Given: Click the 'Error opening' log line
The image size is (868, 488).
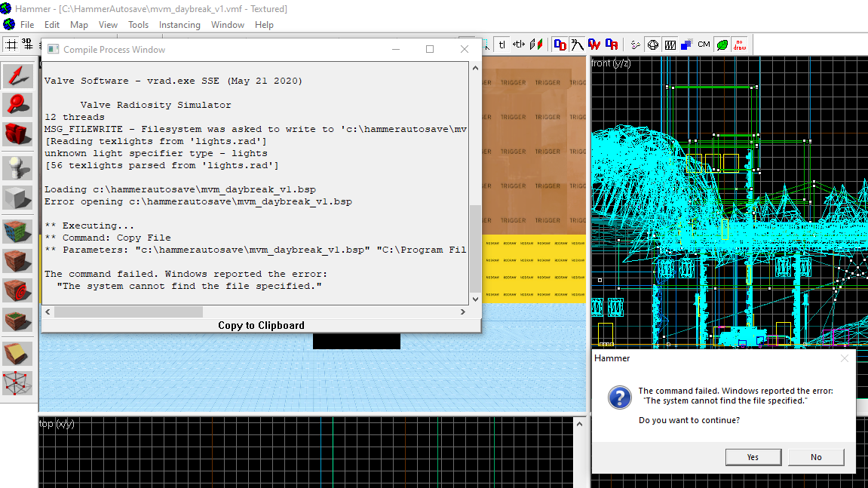Looking at the screenshot, I should (x=198, y=201).
